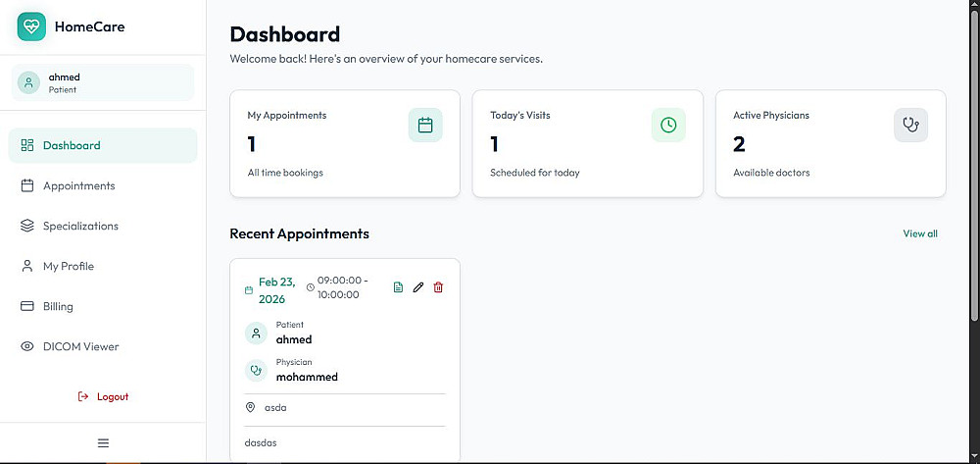
Task: Click the ahmed patient avatar in sidebar
Action: (x=29, y=82)
